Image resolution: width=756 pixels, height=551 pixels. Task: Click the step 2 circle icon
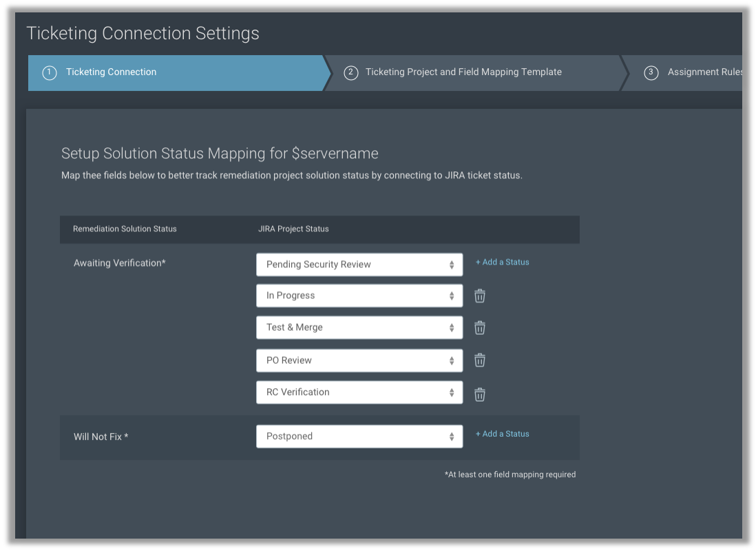tap(351, 73)
